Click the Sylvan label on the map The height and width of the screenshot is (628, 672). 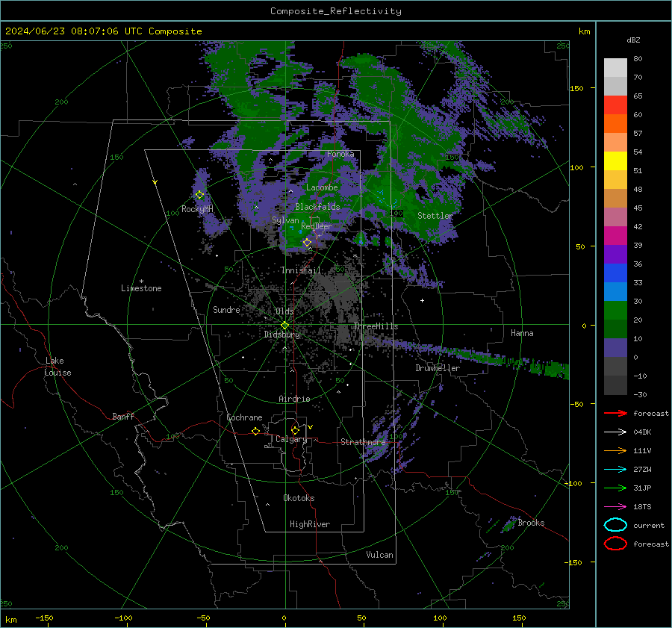(285, 220)
